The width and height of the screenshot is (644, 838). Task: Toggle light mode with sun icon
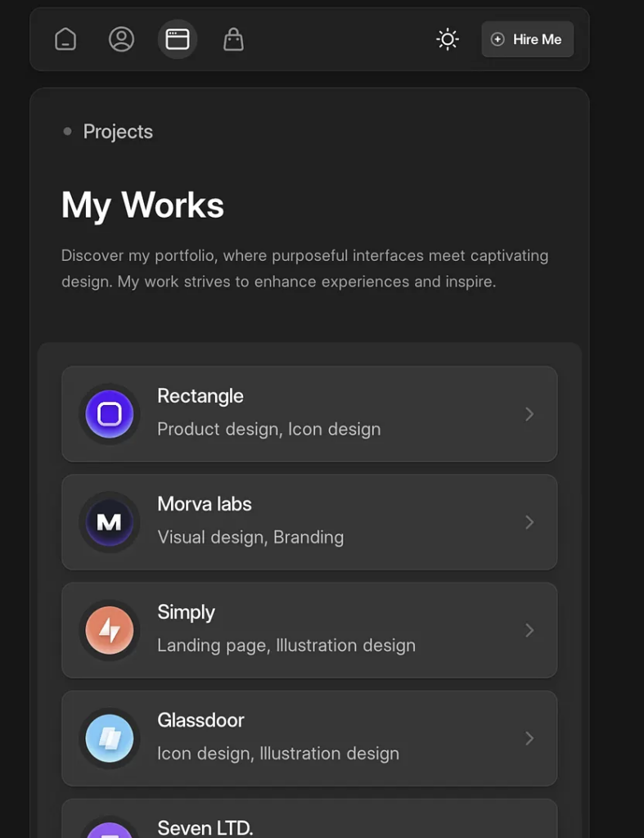click(448, 39)
